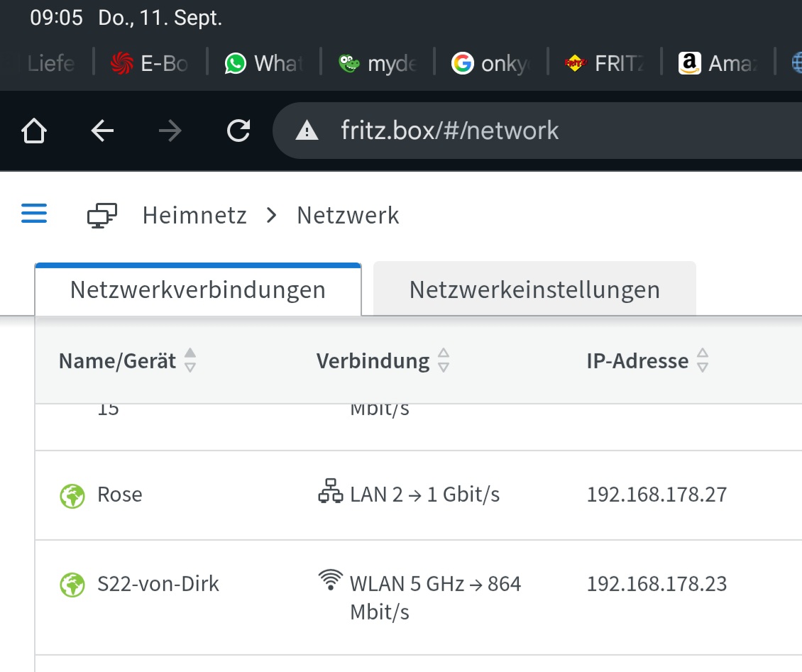Reload the page with the refresh icon

pyautogui.click(x=238, y=131)
